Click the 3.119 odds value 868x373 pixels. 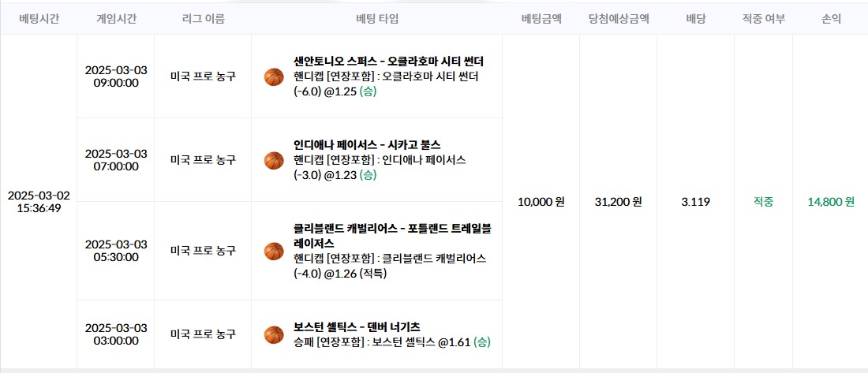point(695,202)
